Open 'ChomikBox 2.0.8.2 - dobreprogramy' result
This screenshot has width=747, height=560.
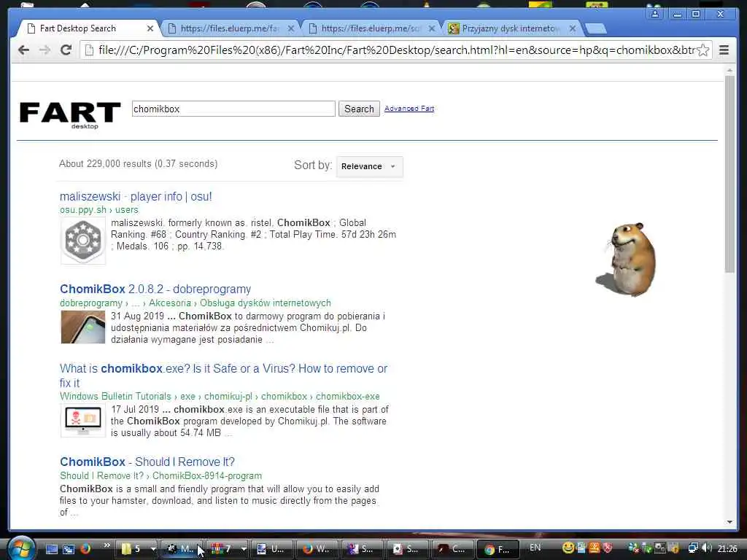pos(155,289)
